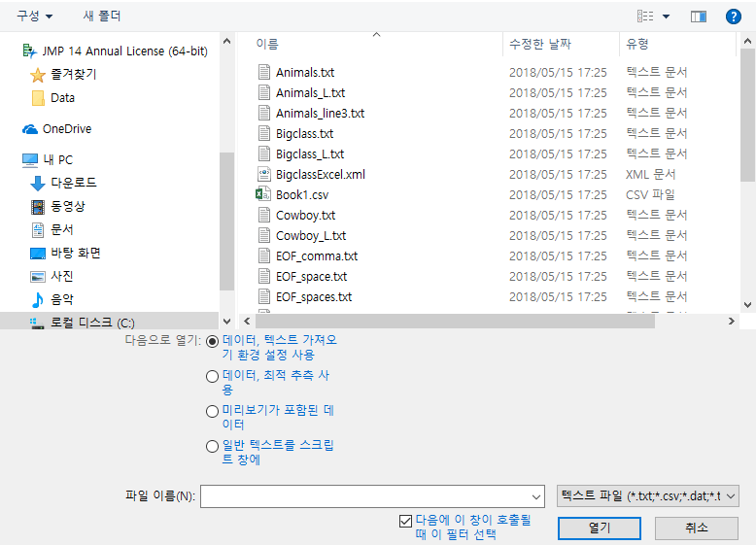Open the 텍스트 파일 file type dropdown

pos(647,495)
